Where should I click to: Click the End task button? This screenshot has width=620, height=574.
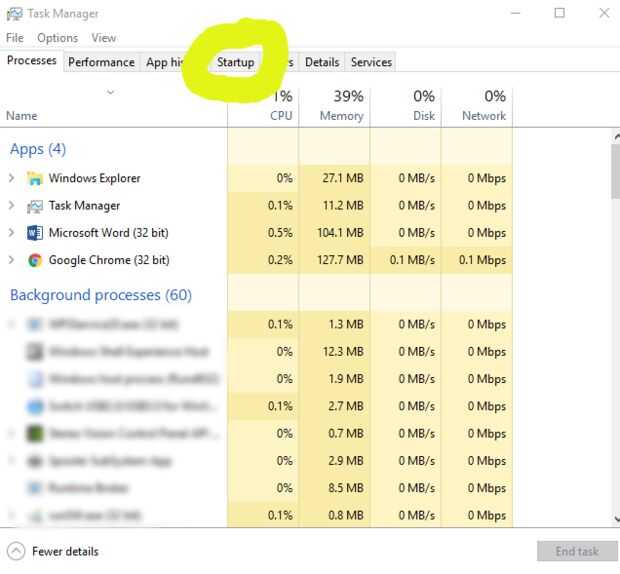click(x=577, y=551)
